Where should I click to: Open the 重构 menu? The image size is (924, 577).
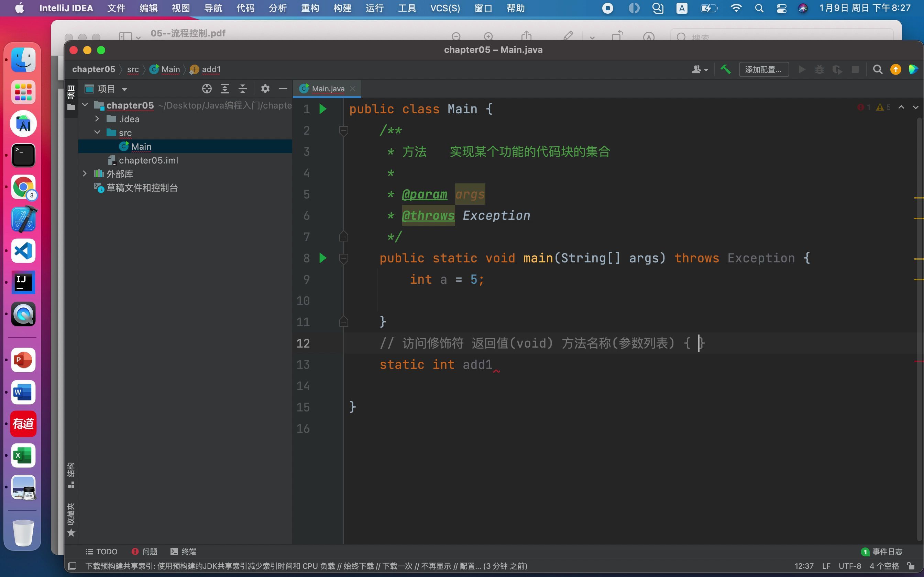pos(309,8)
